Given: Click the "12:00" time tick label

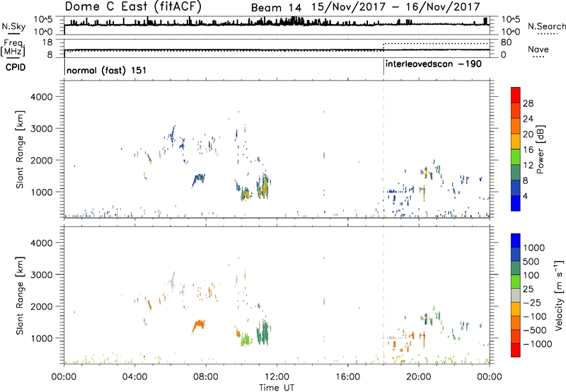Looking at the screenshot, I should click(277, 376).
